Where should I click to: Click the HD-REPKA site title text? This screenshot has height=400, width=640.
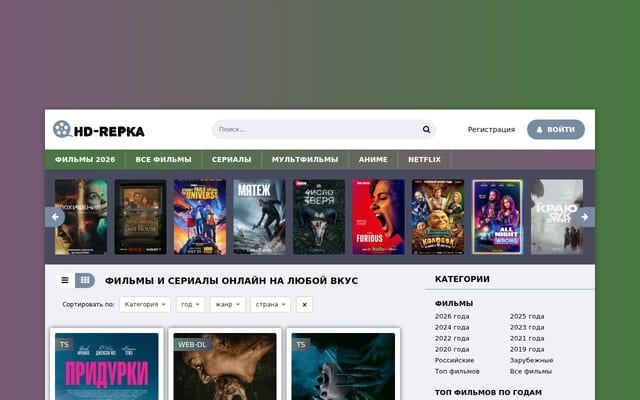(x=109, y=131)
